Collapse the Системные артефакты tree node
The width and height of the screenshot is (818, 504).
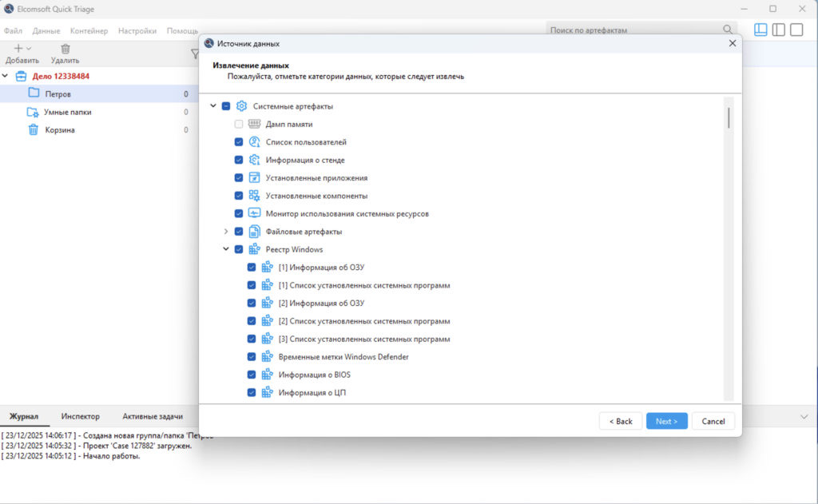point(212,106)
